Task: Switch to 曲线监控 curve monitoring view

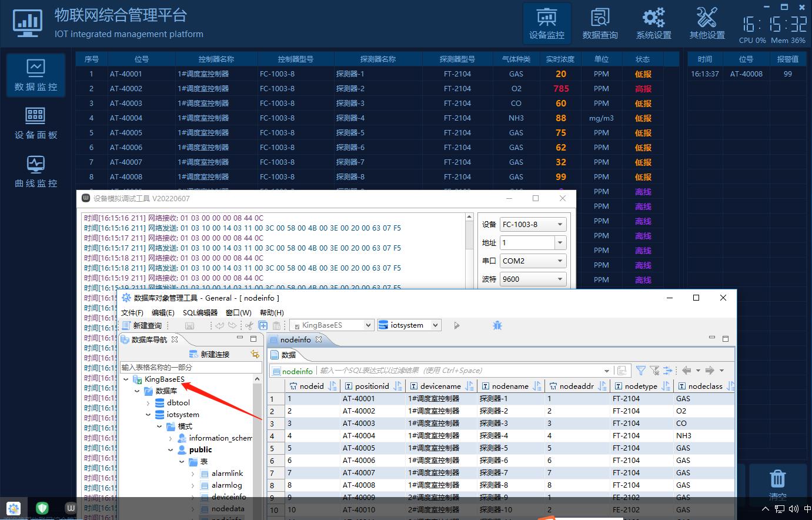Action: coord(36,172)
